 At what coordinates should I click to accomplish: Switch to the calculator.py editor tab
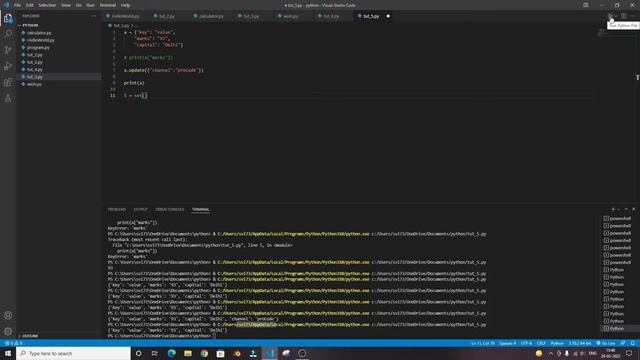coord(211,16)
